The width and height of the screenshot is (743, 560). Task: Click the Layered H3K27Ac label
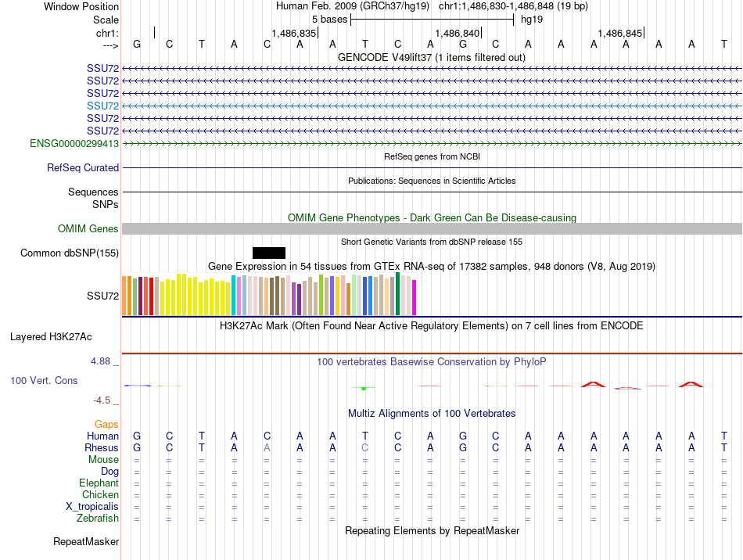pos(51,337)
